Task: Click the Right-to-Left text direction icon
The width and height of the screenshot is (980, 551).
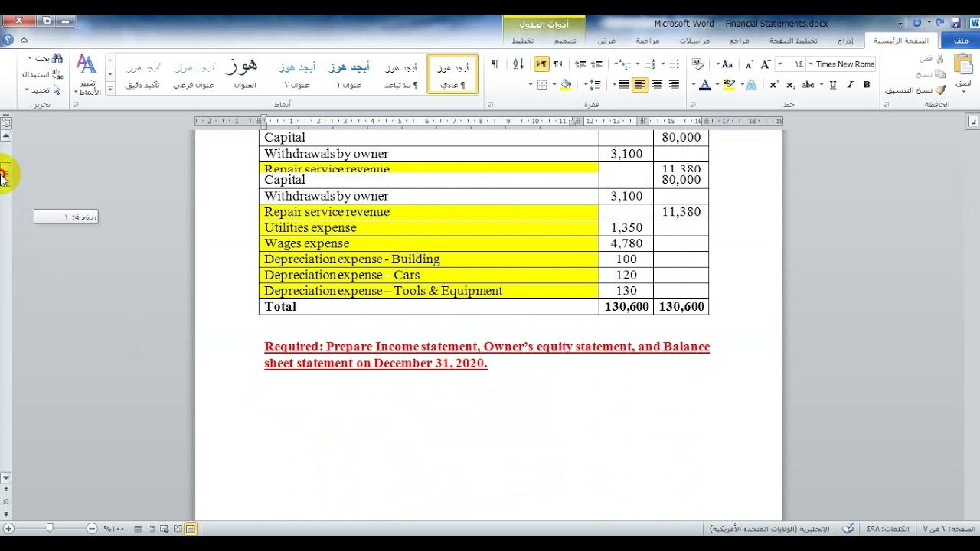Action: (557, 64)
